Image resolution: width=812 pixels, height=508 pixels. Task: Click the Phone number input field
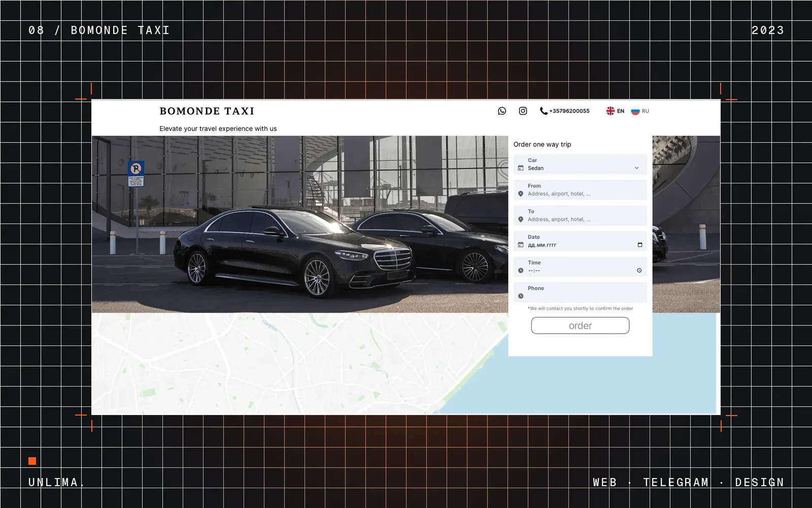[580, 292]
